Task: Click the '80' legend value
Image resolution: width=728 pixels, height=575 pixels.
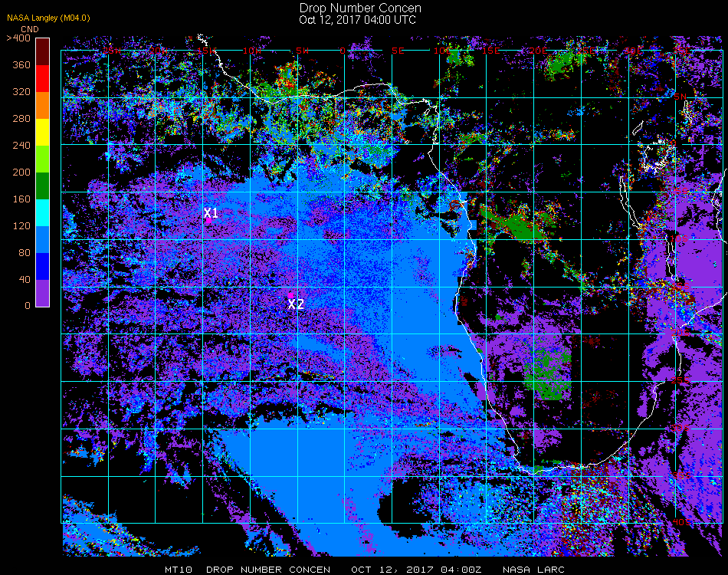Action: [25, 253]
